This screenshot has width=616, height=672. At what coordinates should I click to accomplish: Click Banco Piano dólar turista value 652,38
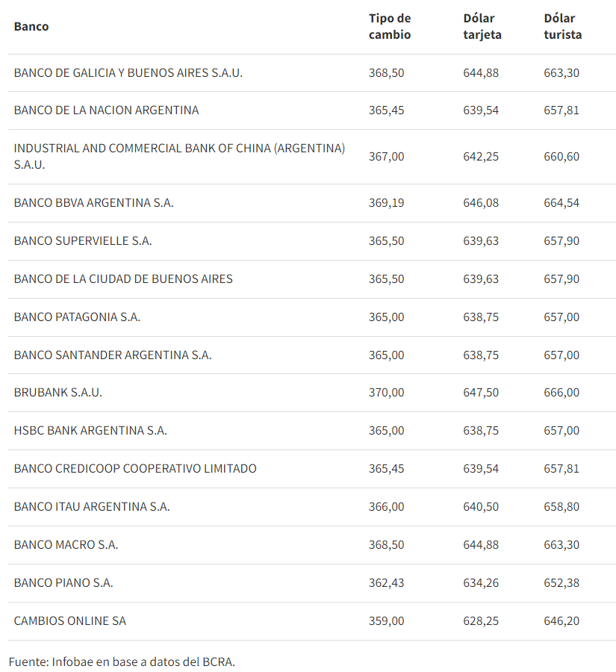click(561, 583)
